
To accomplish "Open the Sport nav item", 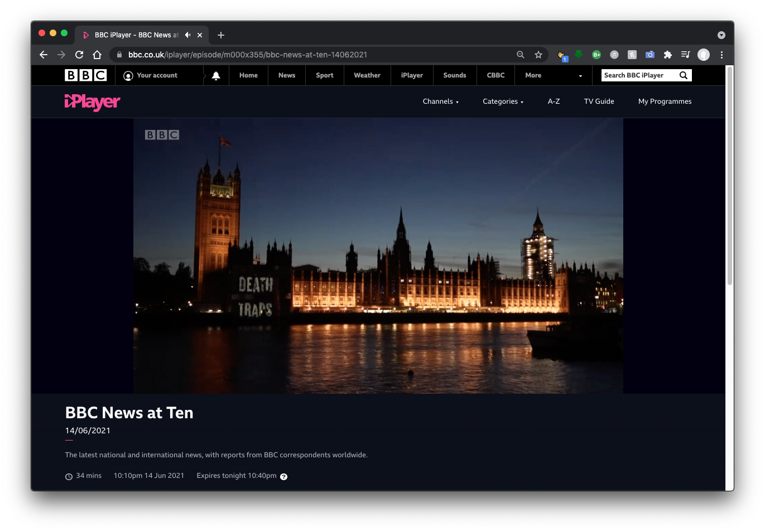I will (325, 75).
